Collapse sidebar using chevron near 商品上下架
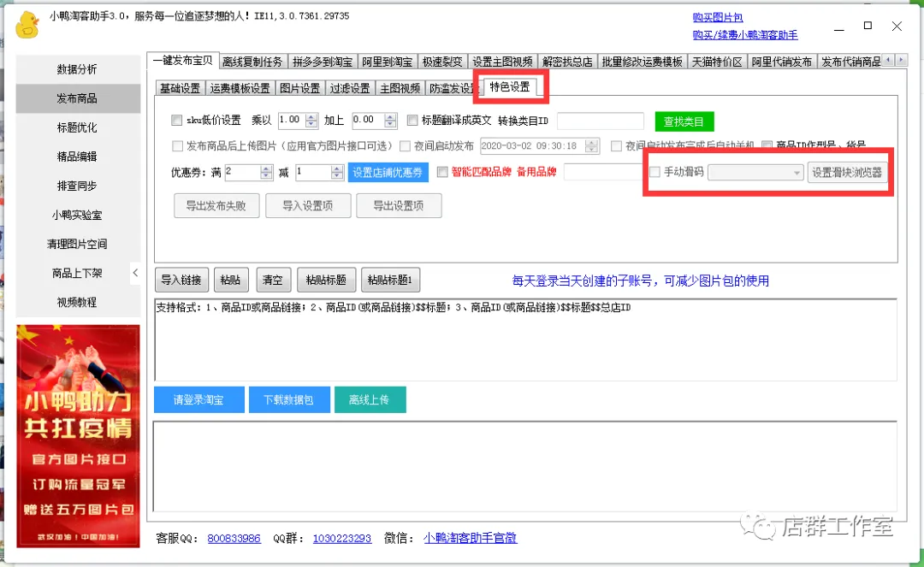The width and height of the screenshot is (924, 567). click(135, 273)
